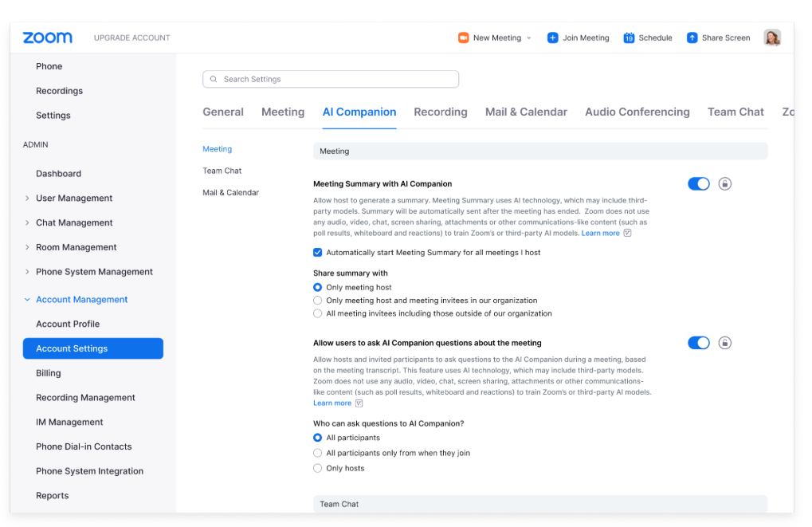Screen dimensions: 812x527
Task: Click Learn more under Meeting Summary
Action: pos(600,233)
